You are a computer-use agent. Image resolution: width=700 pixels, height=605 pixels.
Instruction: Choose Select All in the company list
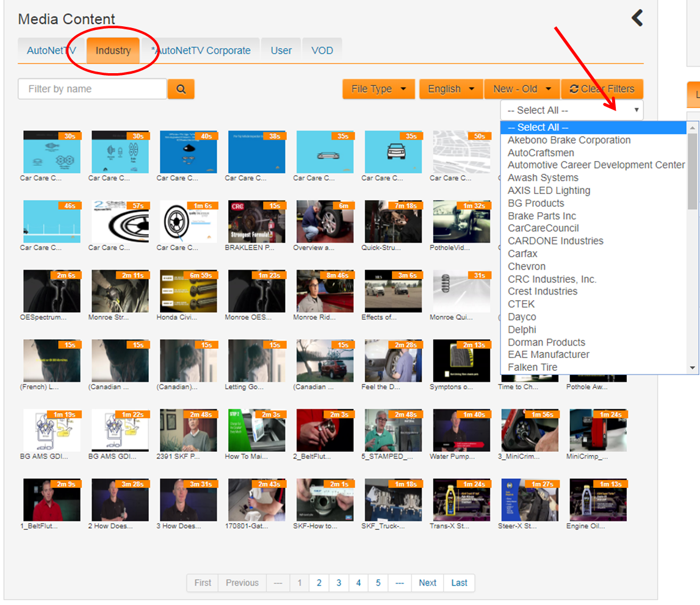pos(593,127)
